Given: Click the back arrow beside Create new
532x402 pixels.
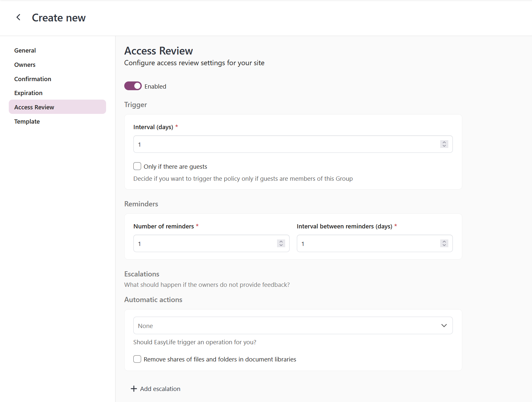Looking at the screenshot, I should pos(18,17).
